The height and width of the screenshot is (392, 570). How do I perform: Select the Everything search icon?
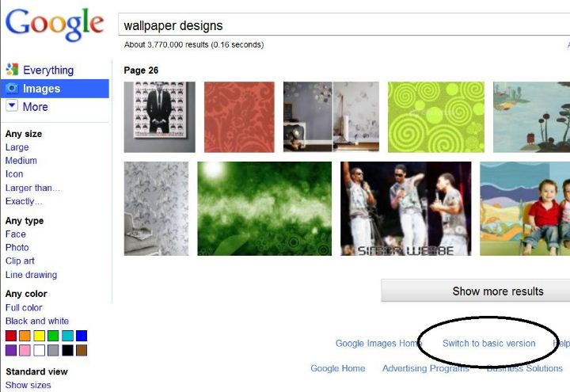pyautogui.click(x=12, y=70)
